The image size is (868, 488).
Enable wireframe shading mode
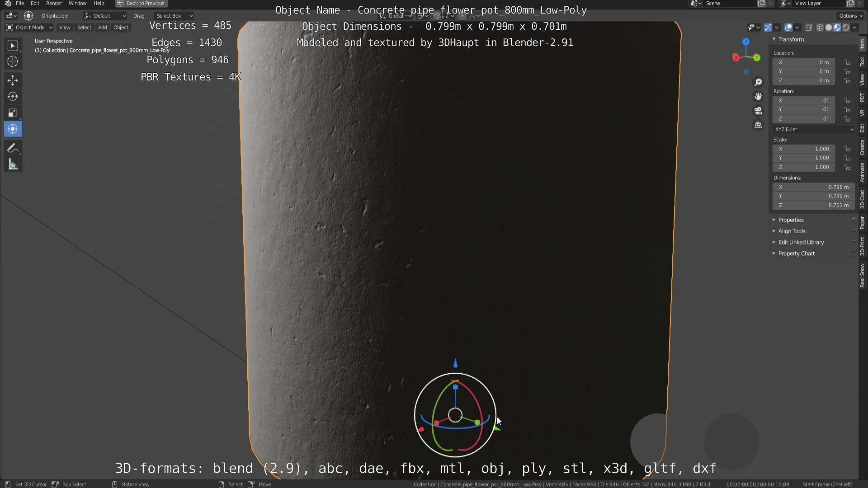click(x=820, y=28)
